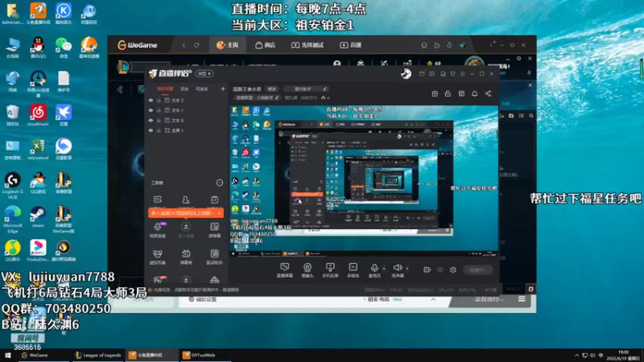The height and width of the screenshot is (362, 644).
Task: Click the gift box icon in the stream header
Action: pos(435,93)
